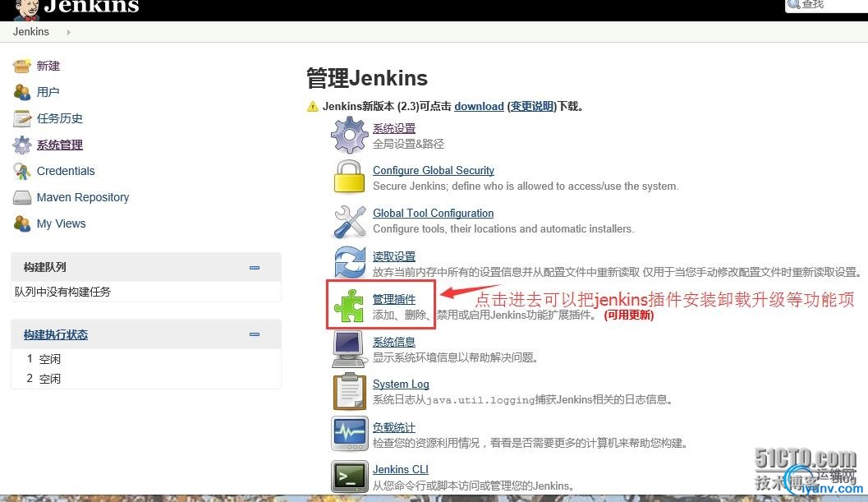Click the 用户 users icon
Screen dimensions: 868x502
click(x=22, y=92)
